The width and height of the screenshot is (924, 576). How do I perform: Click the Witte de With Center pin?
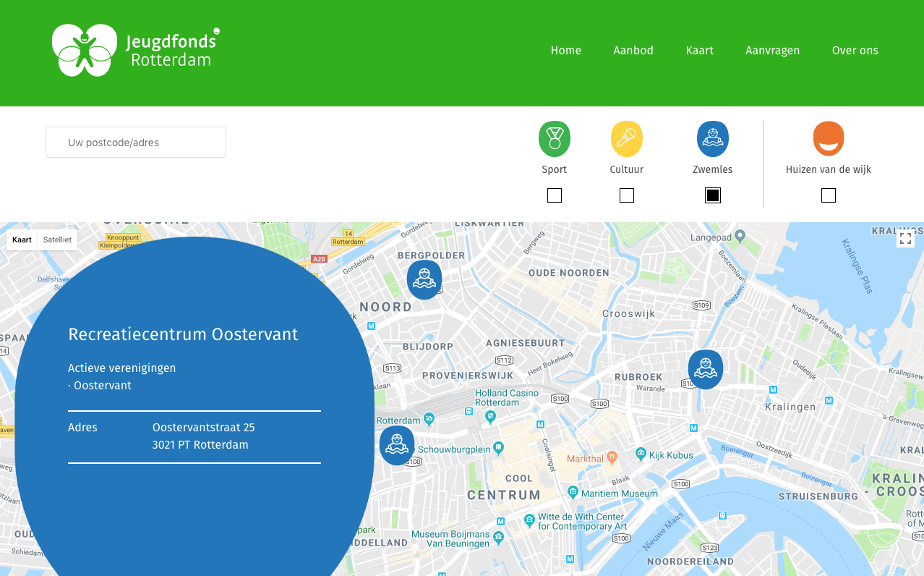click(529, 520)
